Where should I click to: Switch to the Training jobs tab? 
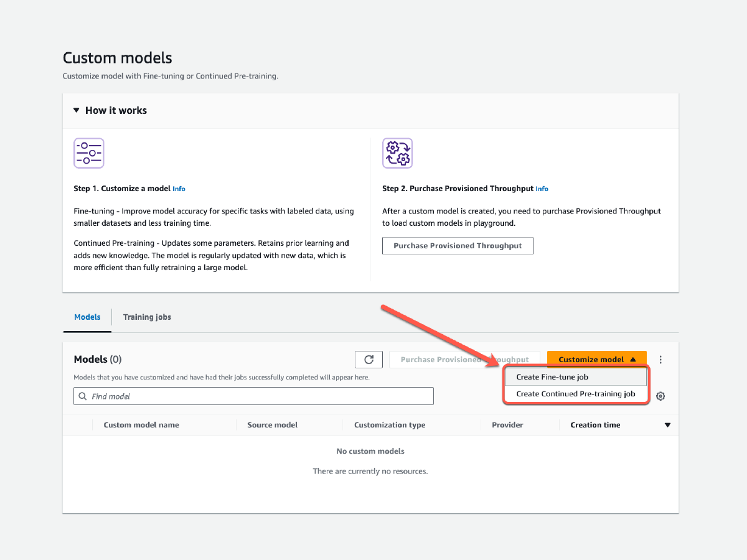pos(147,317)
